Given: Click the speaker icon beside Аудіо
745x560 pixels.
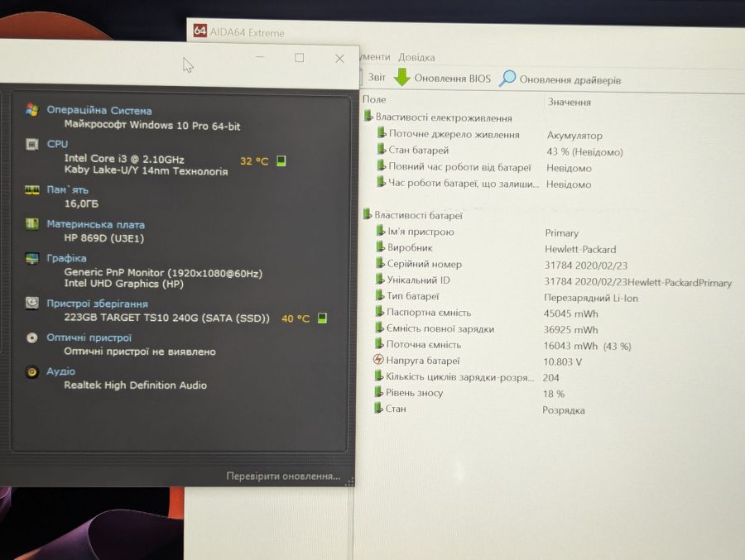Looking at the screenshot, I should (x=31, y=371).
